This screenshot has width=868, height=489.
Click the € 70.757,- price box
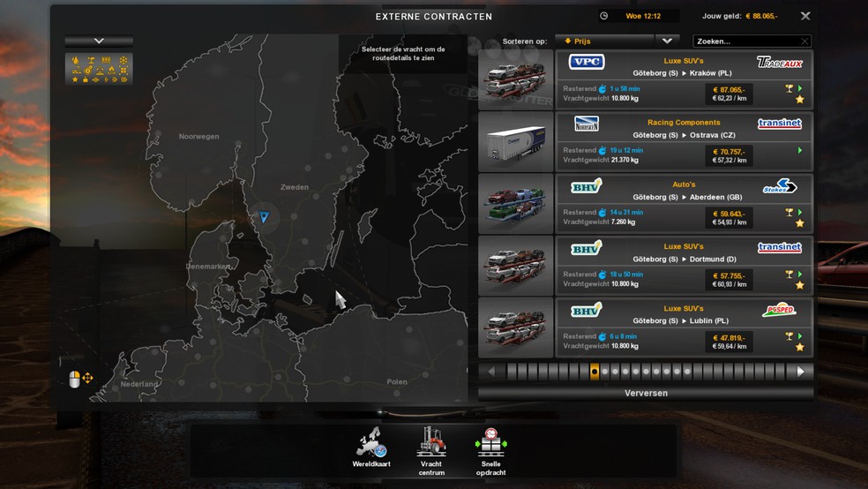[729, 155]
